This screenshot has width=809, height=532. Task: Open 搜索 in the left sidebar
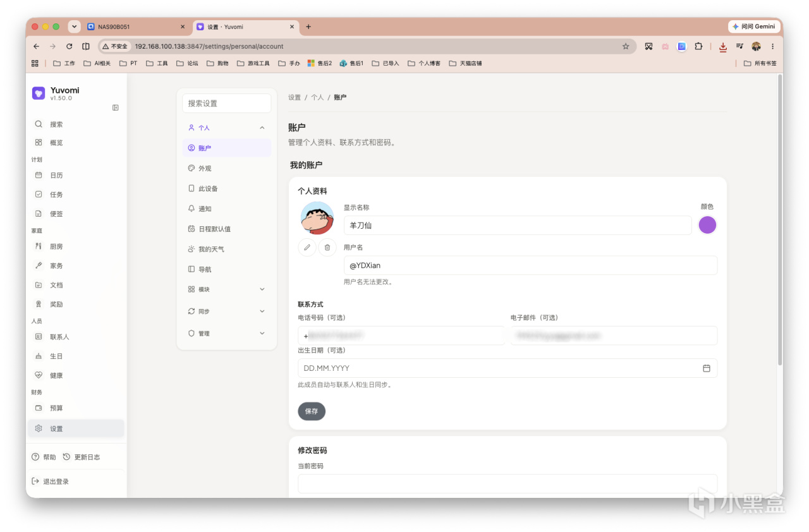click(76, 124)
